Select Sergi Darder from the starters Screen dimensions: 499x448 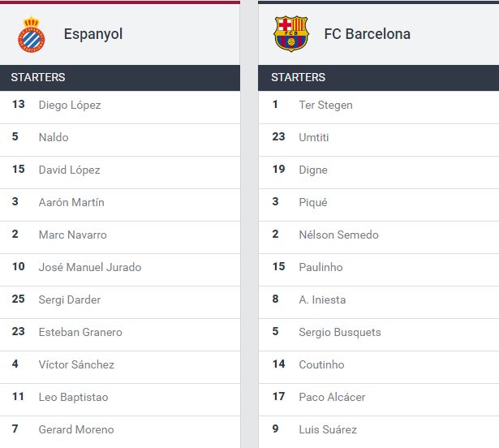[70, 299]
